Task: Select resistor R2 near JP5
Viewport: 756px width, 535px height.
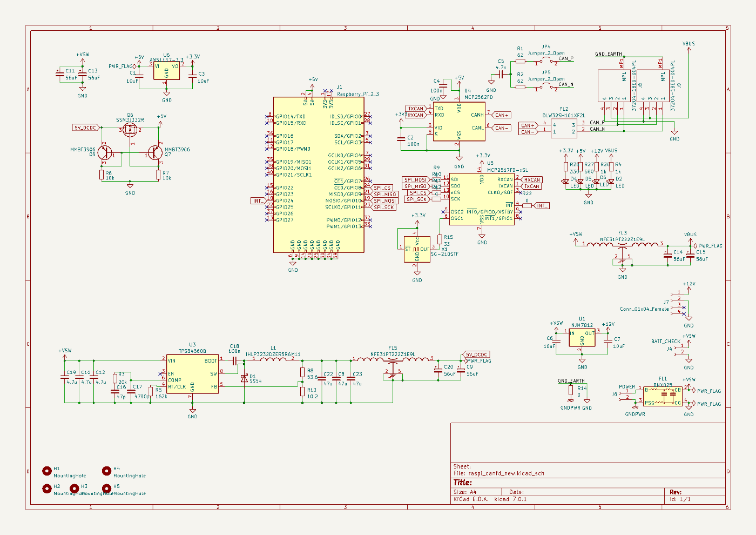Action: pyautogui.click(x=521, y=88)
